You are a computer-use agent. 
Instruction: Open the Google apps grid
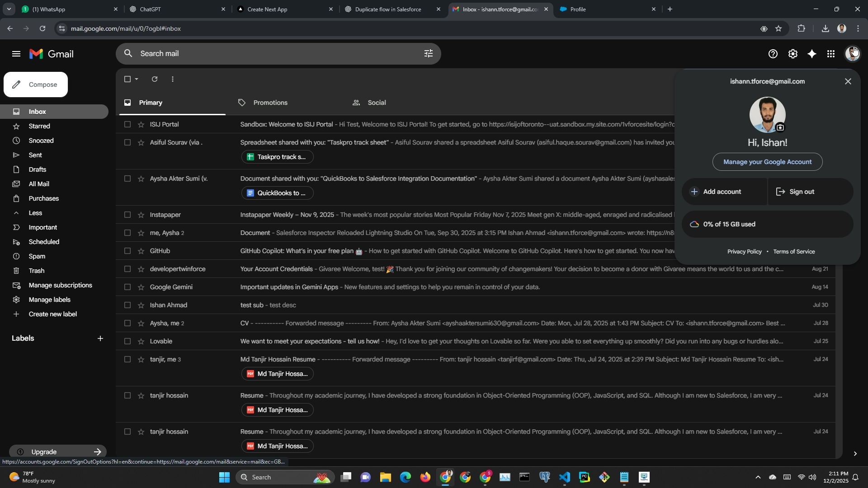point(831,54)
